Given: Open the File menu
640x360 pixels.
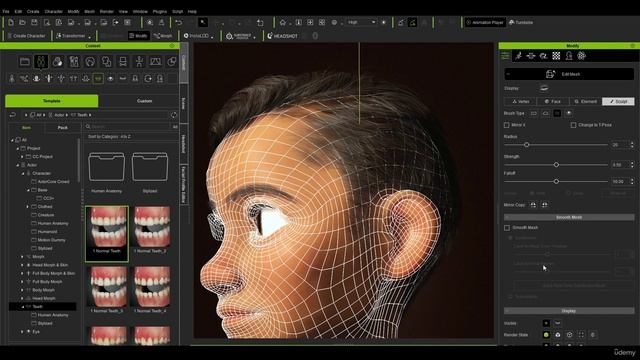Looking at the screenshot, I should click(6, 11).
